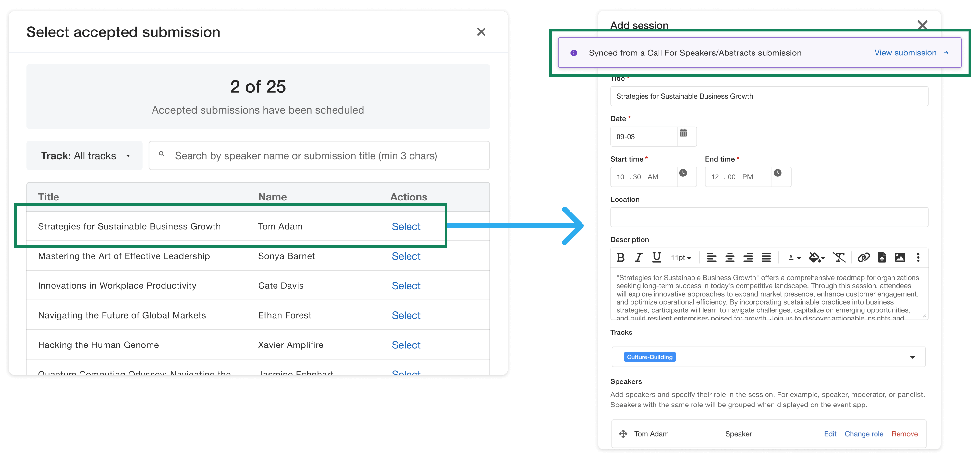Expand the Track: All tracks filter
The height and width of the screenshot is (460, 980).
tap(84, 156)
